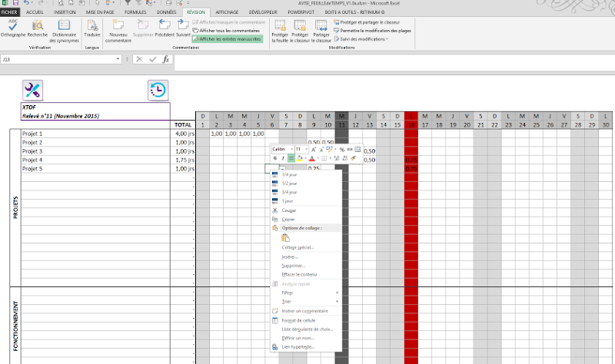Click the red font color button

click(313, 157)
